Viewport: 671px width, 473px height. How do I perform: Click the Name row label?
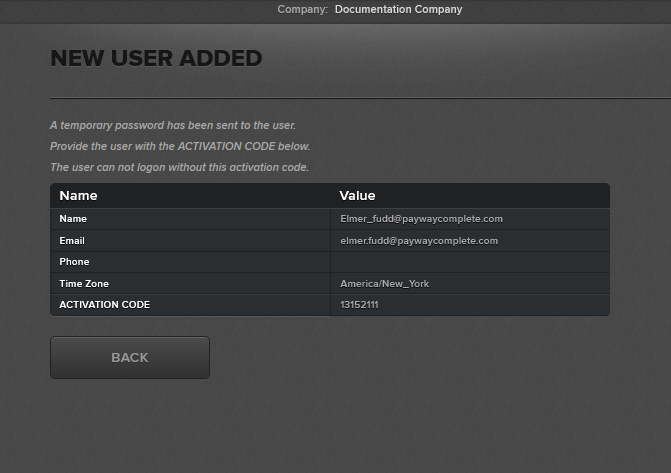click(x=73, y=219)
